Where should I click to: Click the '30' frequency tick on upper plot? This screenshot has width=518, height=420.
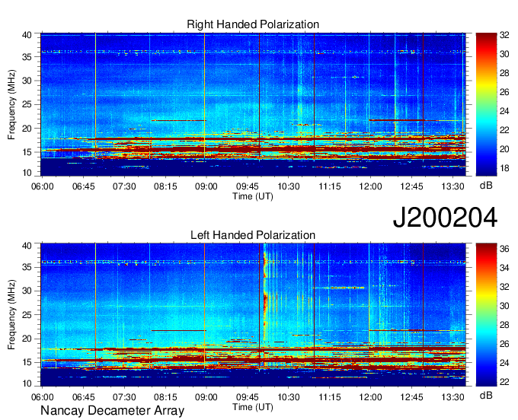(x=27, y=81)
